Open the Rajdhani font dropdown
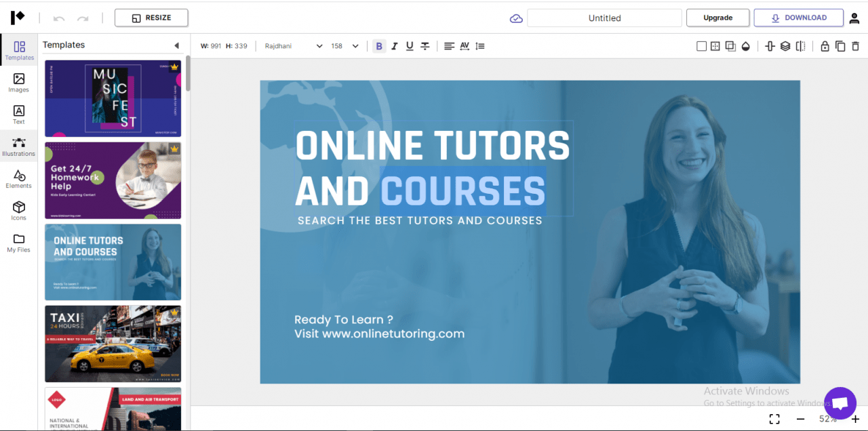The image size is (868, 431). coord(294,46)
